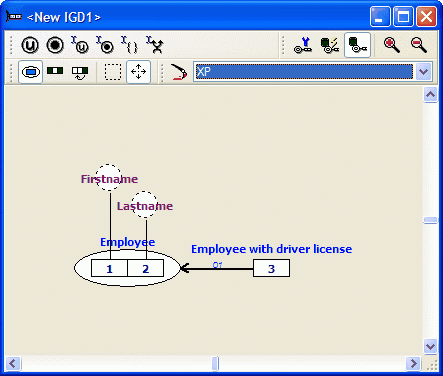Select the dashed rectangle selection tool
The image size is (443, 376).
113,72
